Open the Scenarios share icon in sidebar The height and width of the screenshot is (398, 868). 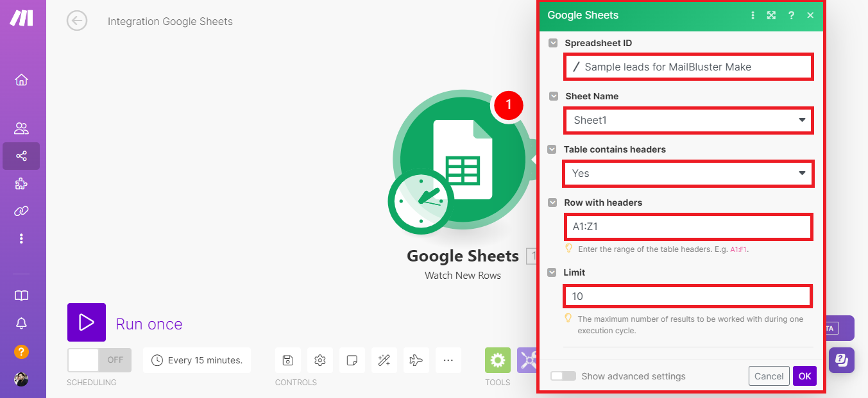21,156
